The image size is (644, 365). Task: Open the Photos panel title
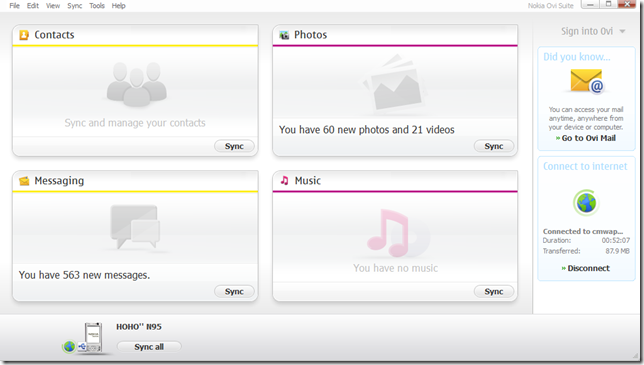point(310,35)
